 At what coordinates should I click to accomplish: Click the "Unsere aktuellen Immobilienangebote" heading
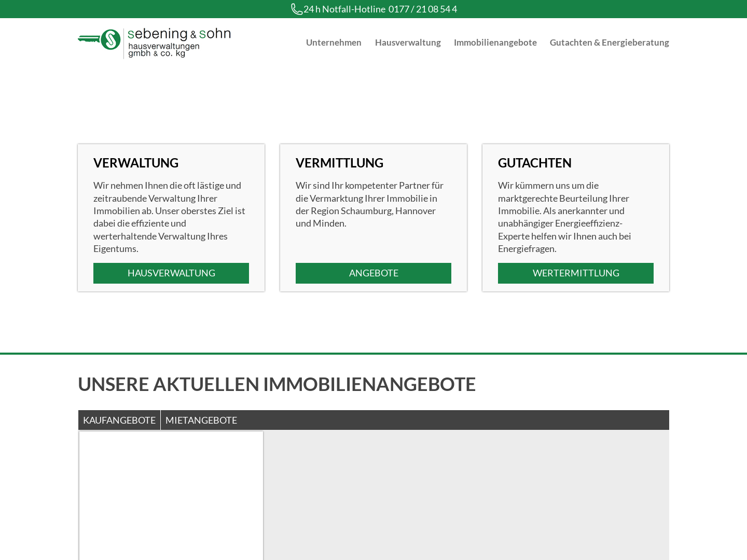276,384
